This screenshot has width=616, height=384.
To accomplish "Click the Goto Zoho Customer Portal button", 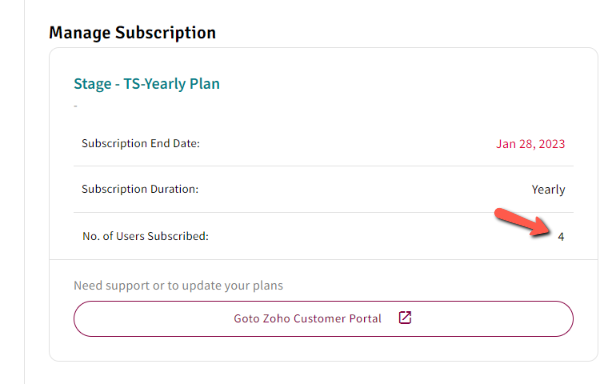I will tap(323, 319).
